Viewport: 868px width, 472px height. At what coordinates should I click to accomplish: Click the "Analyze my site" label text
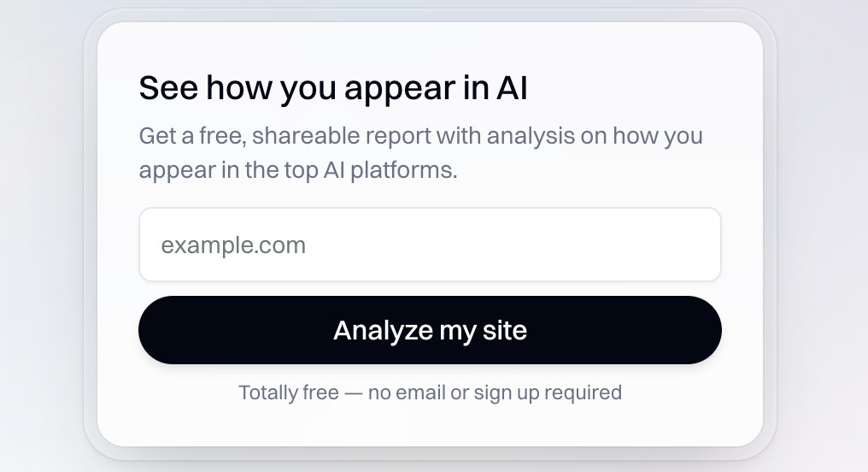coord(430,330)
